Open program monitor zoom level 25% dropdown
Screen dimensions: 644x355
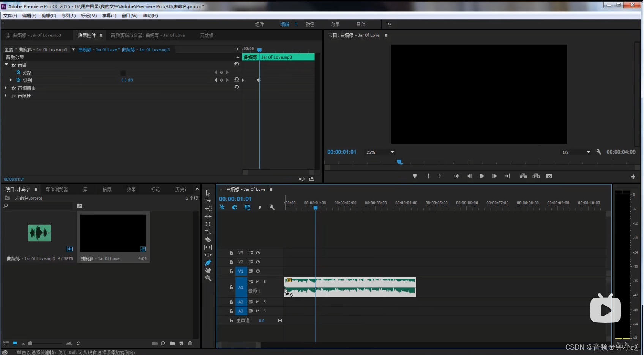(380, 152)
